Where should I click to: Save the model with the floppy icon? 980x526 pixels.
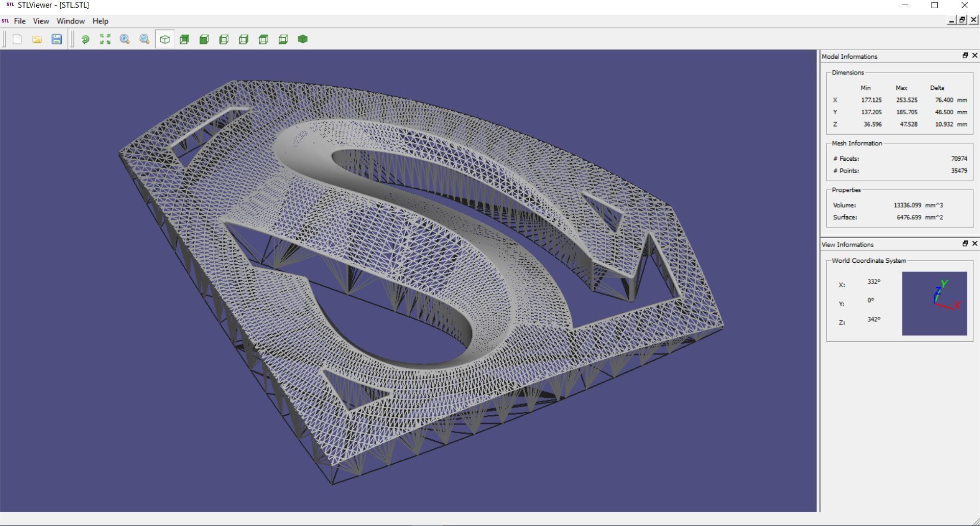(57, 39)
